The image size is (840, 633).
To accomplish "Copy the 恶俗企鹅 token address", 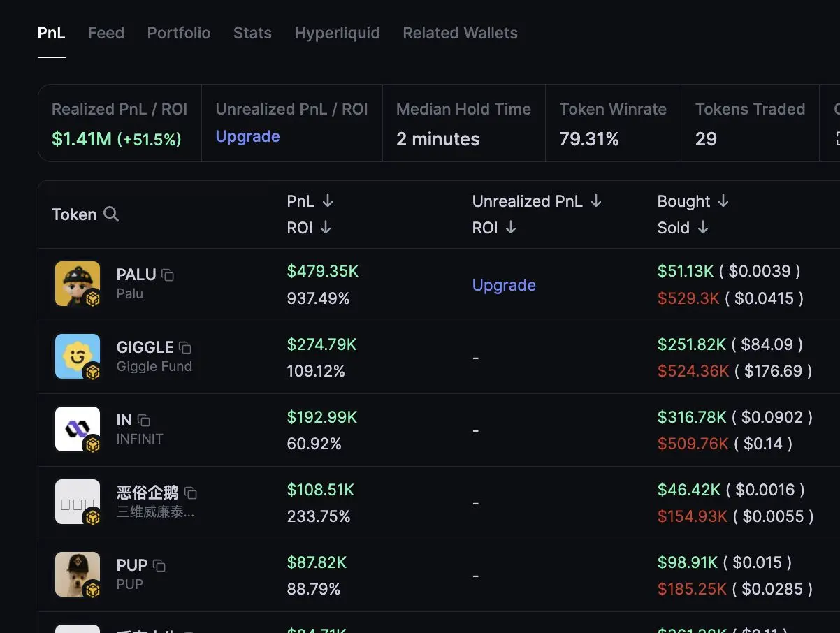I will point(190,493).
